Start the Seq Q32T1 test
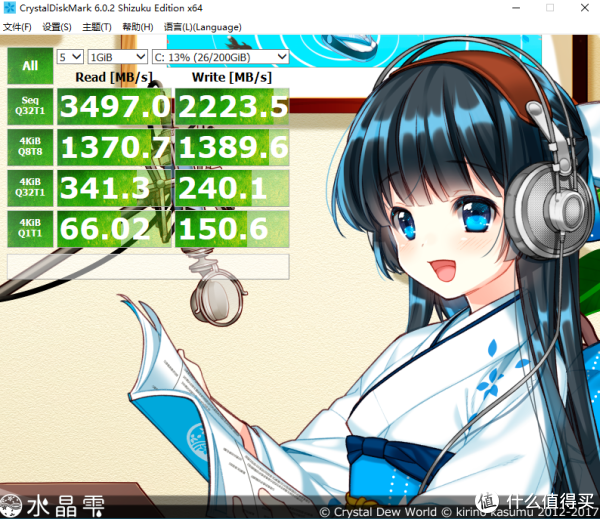The width and height of the screenshot is (600, 519). (30, 106)
